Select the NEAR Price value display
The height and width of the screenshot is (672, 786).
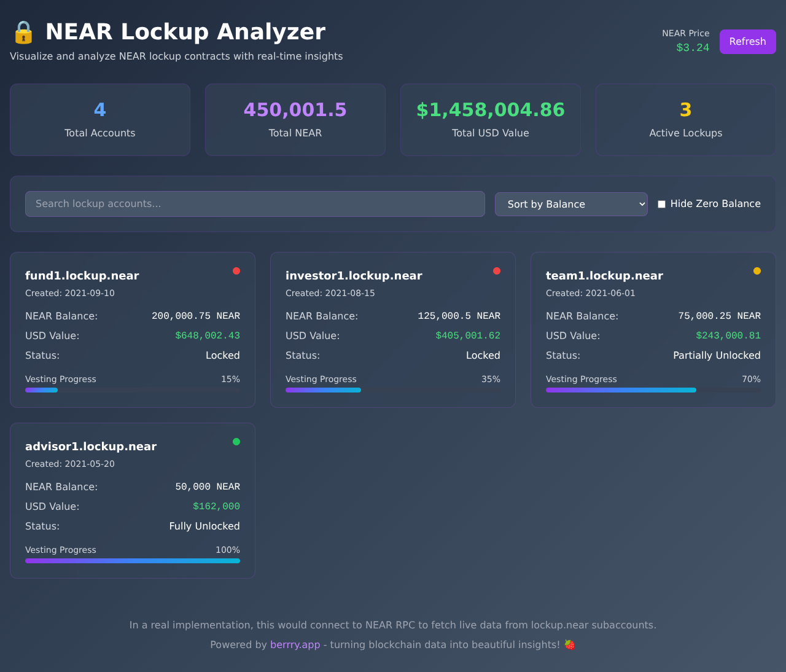tap(693, 47)
